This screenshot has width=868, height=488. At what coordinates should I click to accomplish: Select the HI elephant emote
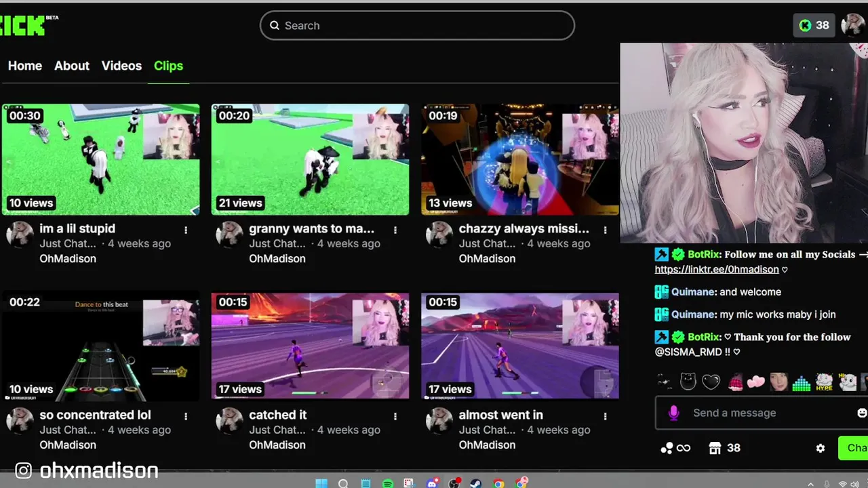tap(848, 382)
